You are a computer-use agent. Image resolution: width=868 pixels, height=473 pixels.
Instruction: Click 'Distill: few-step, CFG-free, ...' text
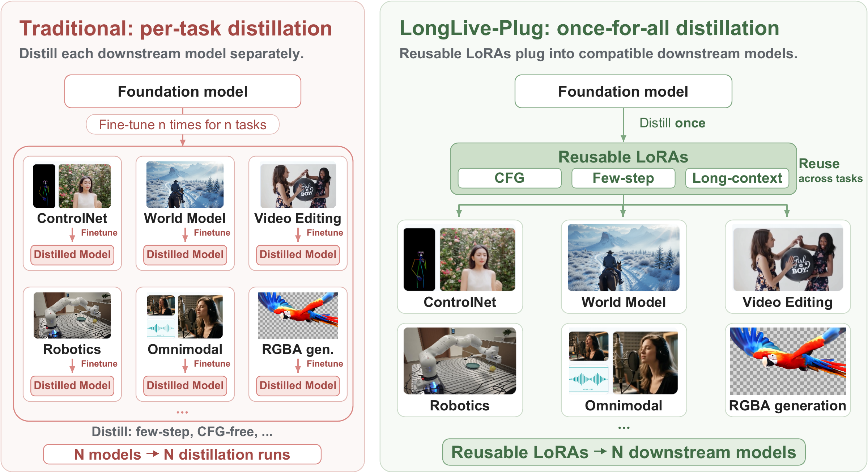(x=182, y=432)
